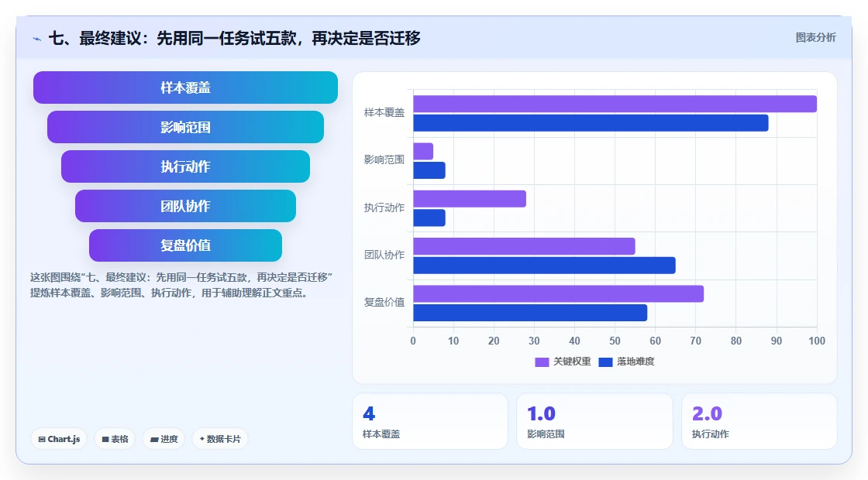Screen dimensions: 868x480
Task: Click the blue 样本覆盖 chart bar
Action: tap(591, 123)
